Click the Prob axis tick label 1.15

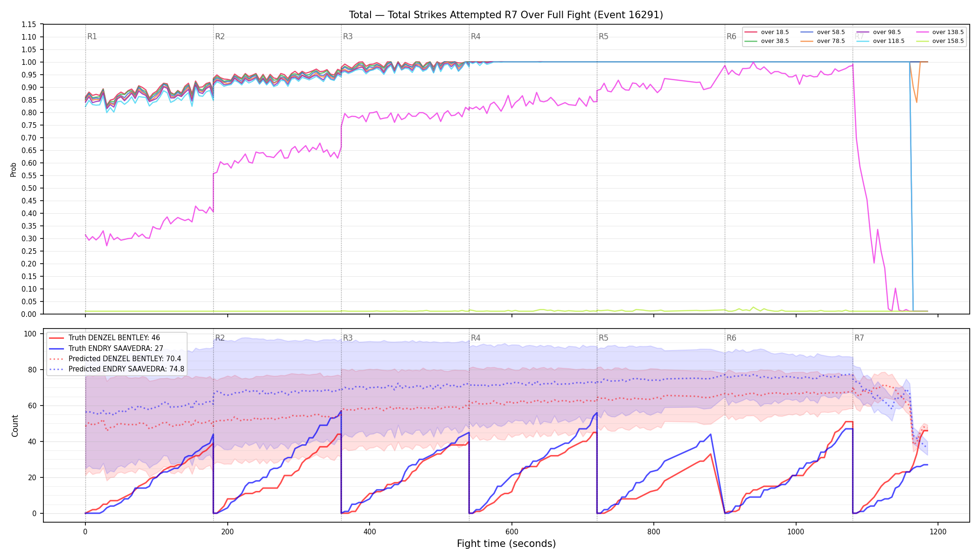coord(29,24)
